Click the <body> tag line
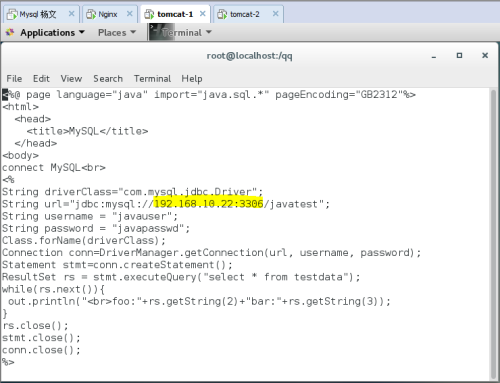 coord(20,155)
